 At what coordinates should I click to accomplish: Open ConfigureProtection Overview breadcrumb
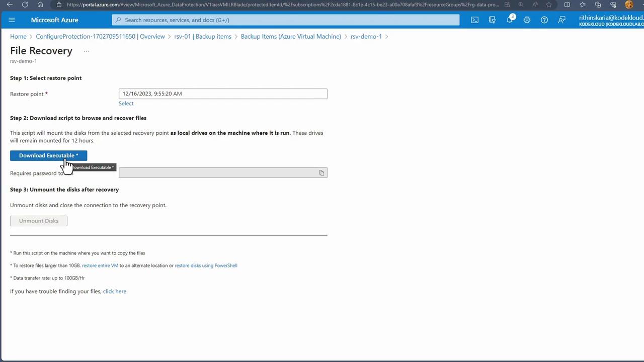point(101,36)
